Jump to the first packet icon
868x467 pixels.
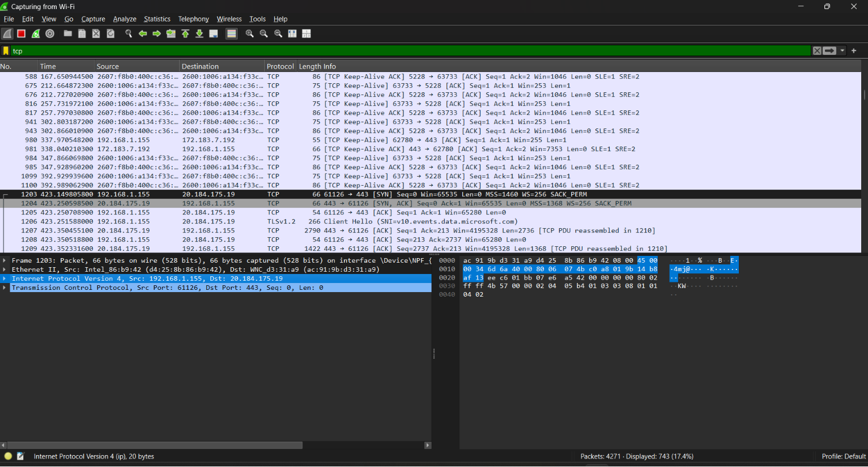click(x=185, y=34)
